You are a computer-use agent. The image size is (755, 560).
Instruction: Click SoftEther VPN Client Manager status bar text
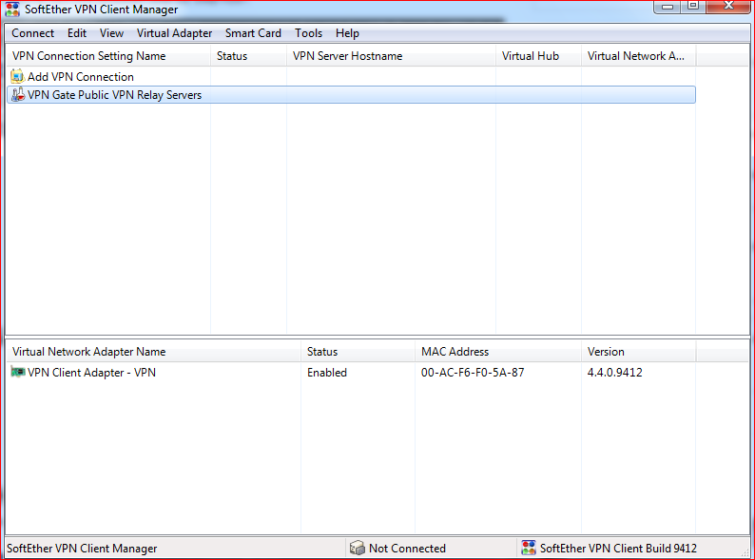[82, 548]
